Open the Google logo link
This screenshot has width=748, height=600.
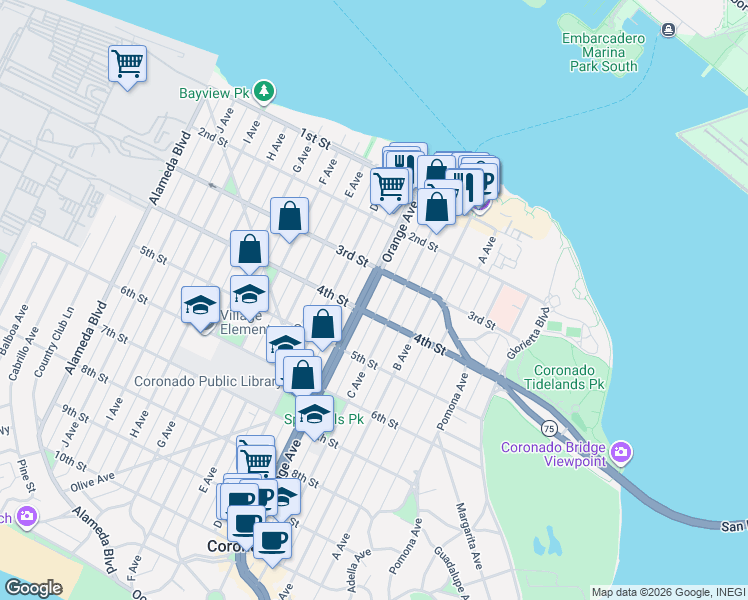pos(33,588)
